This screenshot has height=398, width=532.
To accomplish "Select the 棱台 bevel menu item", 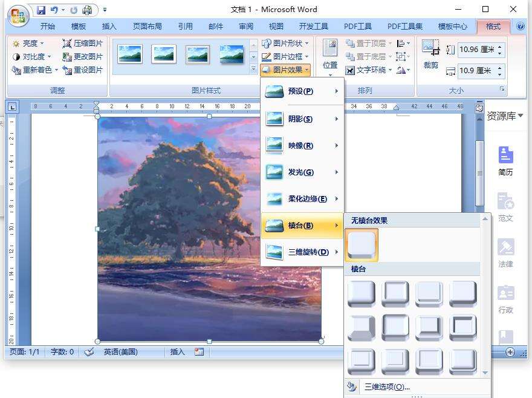I will [x=302, y=226].
